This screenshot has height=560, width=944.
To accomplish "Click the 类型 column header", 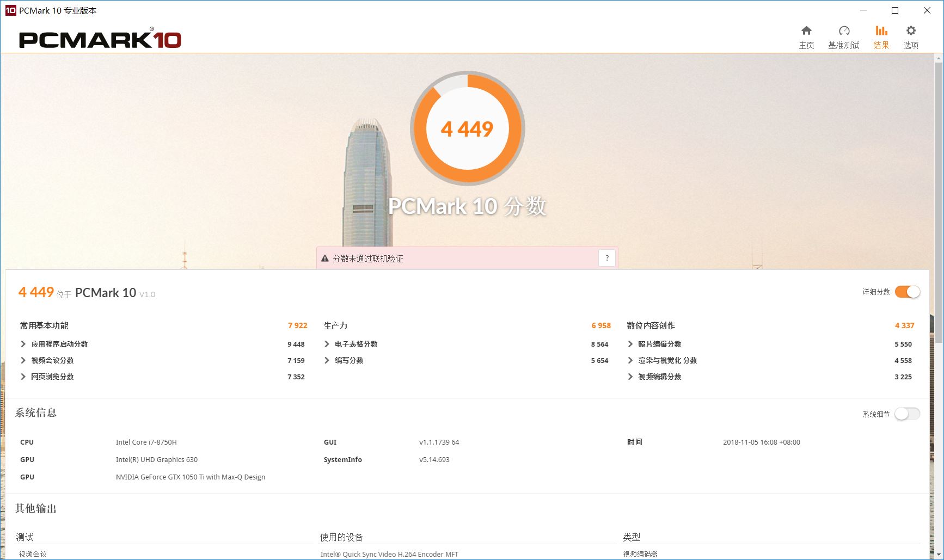I will coord(632,537).
